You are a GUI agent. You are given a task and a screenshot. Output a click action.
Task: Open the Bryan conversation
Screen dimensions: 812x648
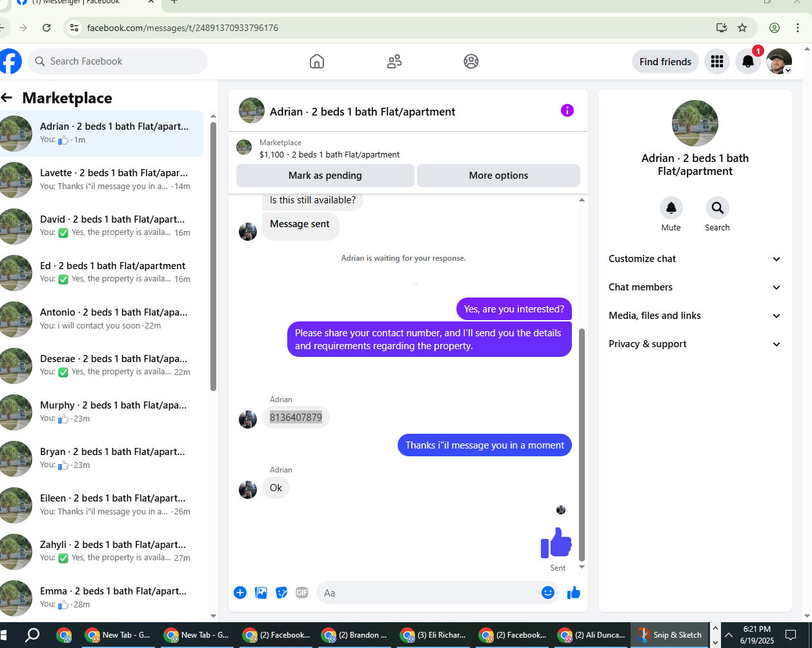[102, 458]
